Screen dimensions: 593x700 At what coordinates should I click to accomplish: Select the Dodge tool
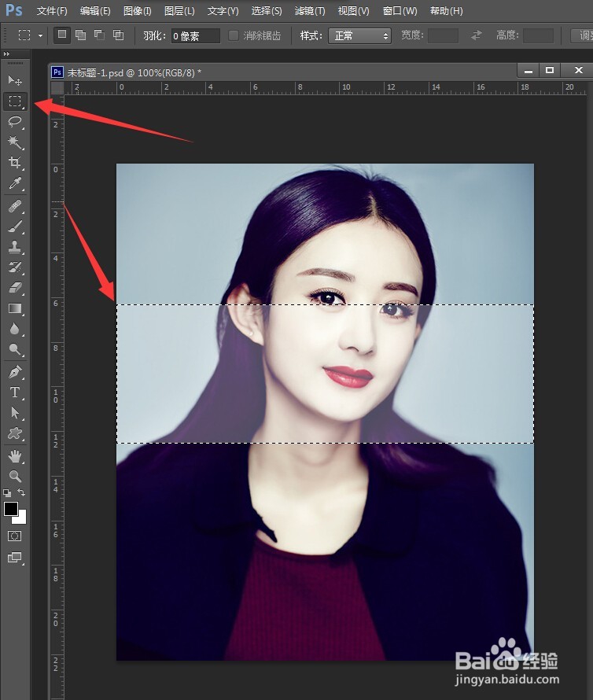[x=15, y=349]
